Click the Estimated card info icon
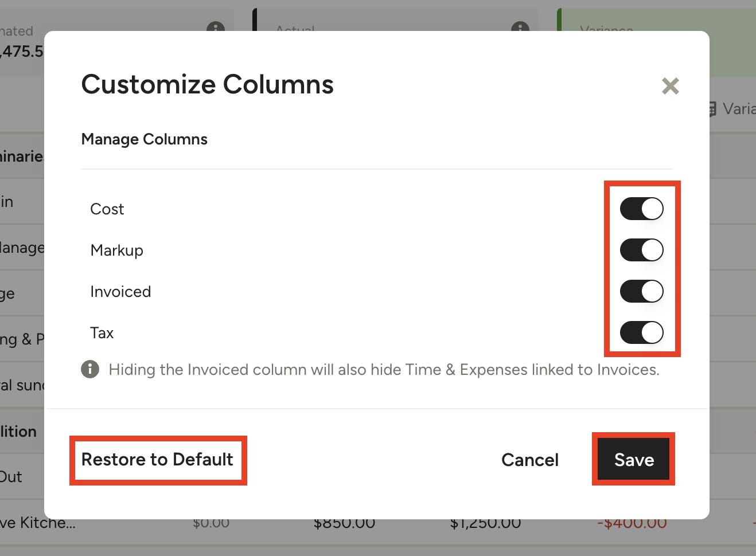 tap(216, 27)
